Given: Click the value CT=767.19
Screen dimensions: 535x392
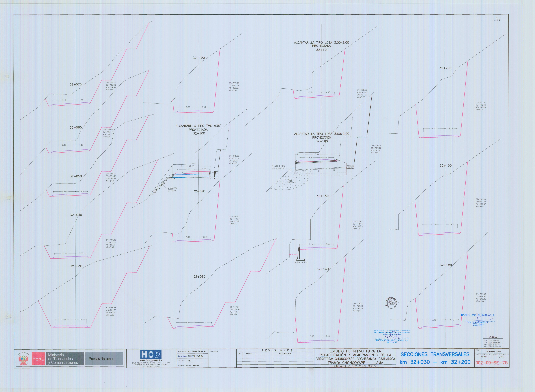Looking at the screenshot, I should pos(481,103).
